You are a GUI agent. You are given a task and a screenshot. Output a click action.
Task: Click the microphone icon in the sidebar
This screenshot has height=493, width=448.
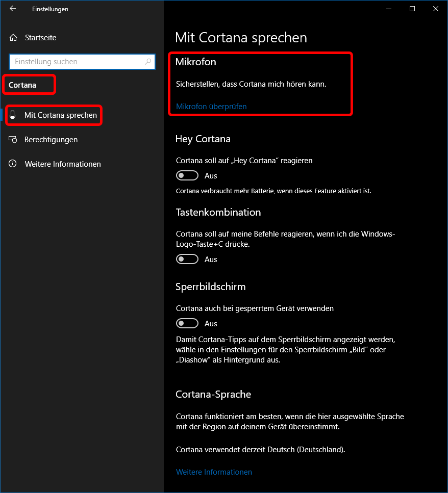click(x=14, y=115)
